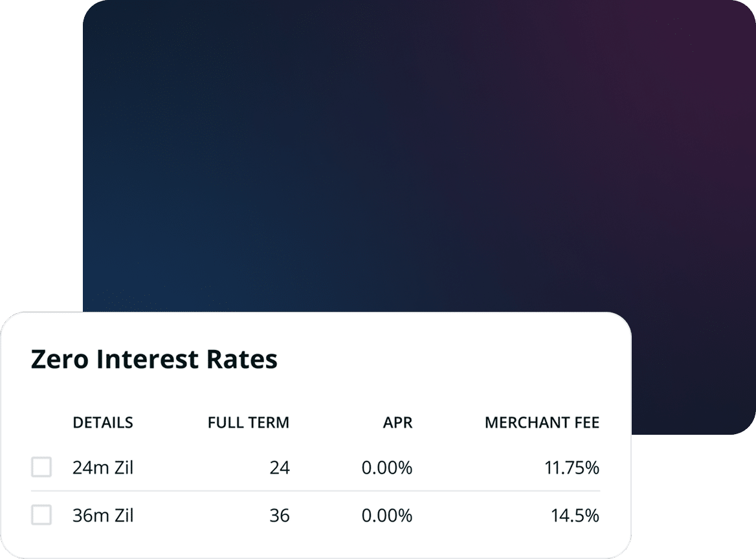The width and height of the screenshot is (756, 559).
Task: Select the 36m Zil plan name
Action: [103, 516]
